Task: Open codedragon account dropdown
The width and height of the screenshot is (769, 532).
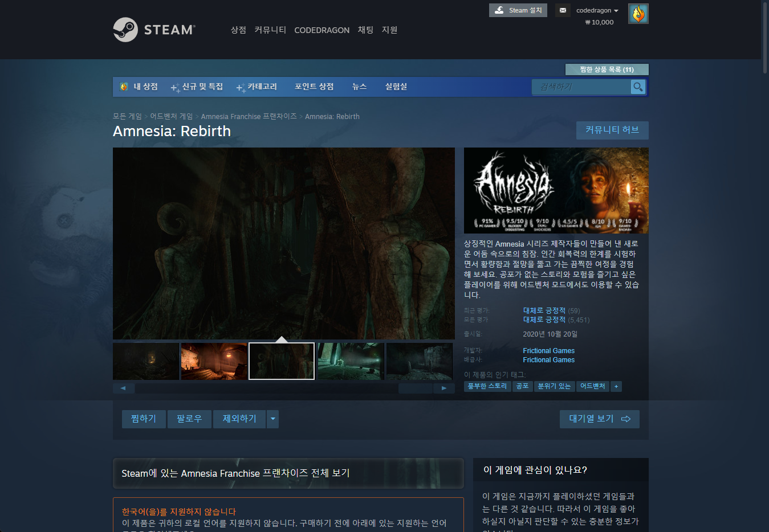Action: point(597,10)
